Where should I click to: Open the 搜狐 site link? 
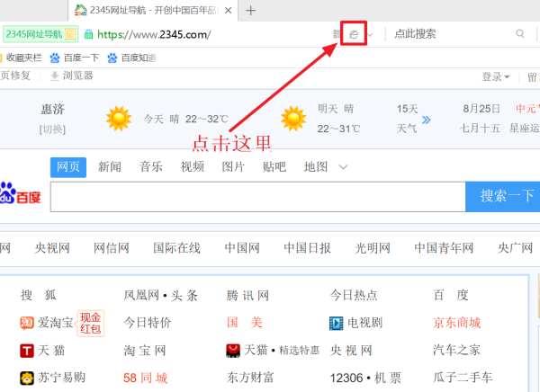pos(38,295)
